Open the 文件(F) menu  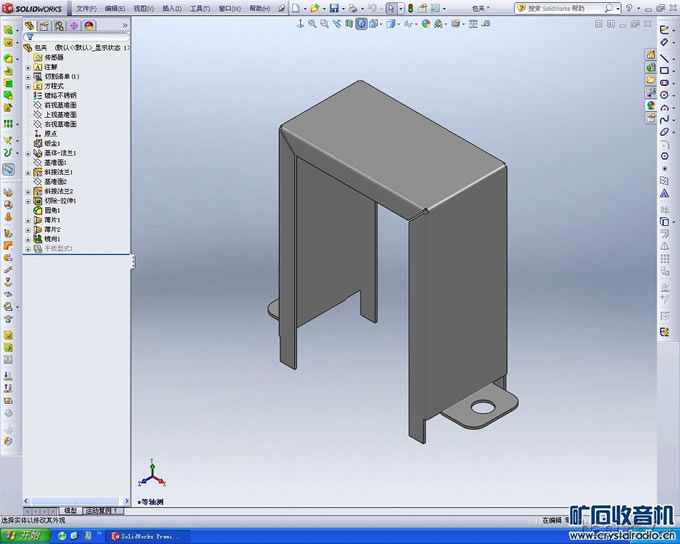coord(87,8)
